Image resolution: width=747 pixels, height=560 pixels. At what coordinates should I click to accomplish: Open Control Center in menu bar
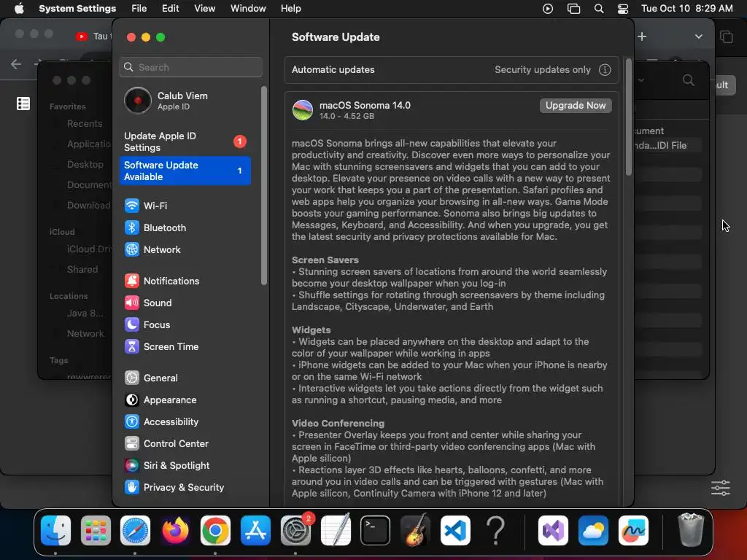(x=623, y=9)
